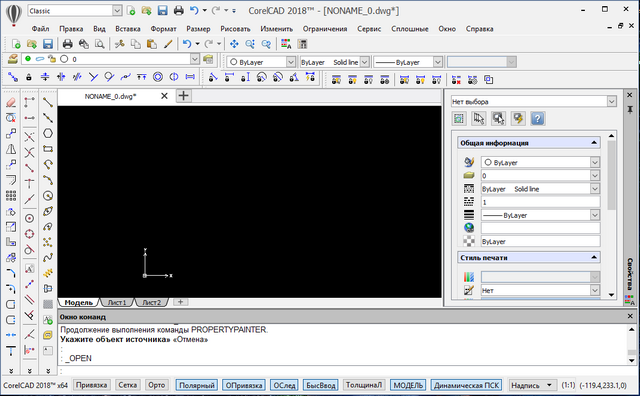Click the concentric circles constraint icon
This screenshot has width=640, height=396.
[158, 77]
